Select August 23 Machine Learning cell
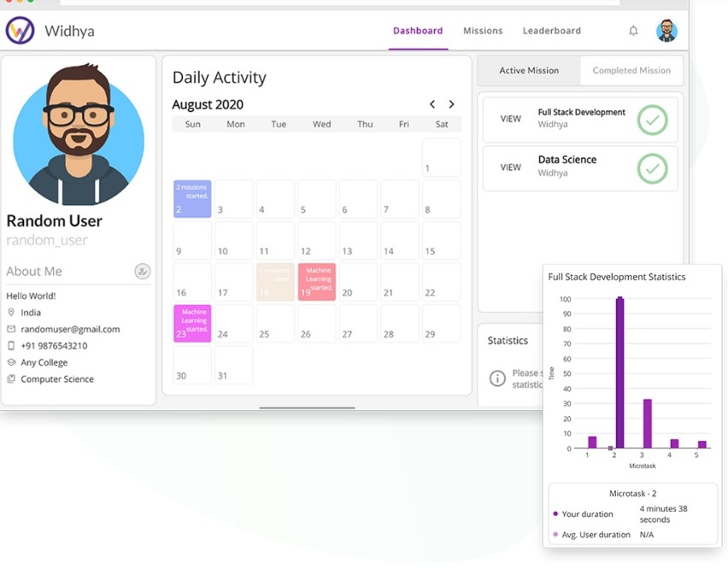This screenshot has height=569, width=728. tap(192, 324)
